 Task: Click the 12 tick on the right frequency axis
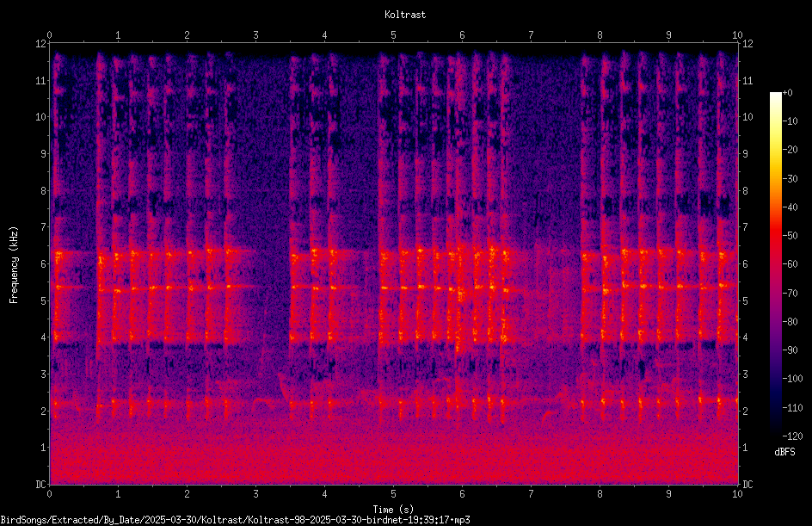pos(747,44)
